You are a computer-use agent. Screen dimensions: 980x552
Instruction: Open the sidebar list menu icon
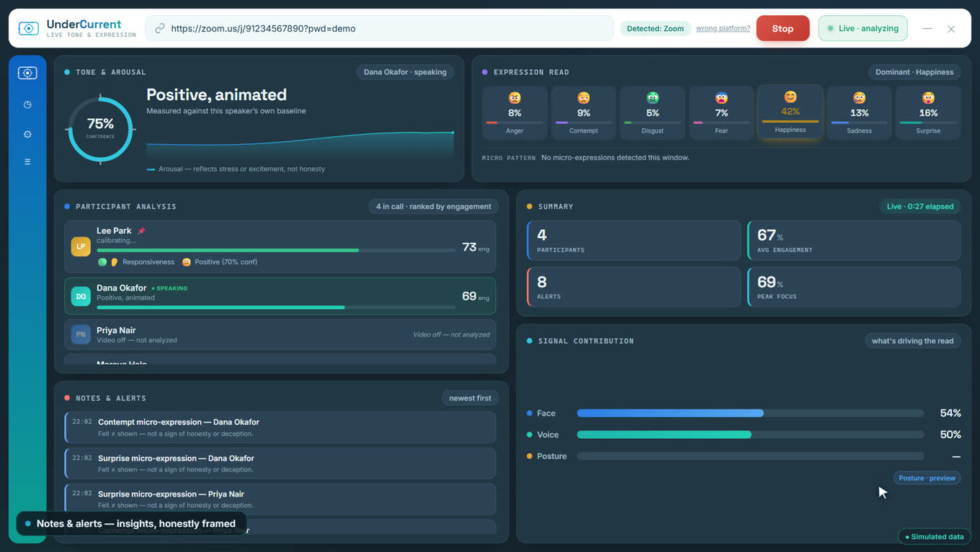coord(27,162)
